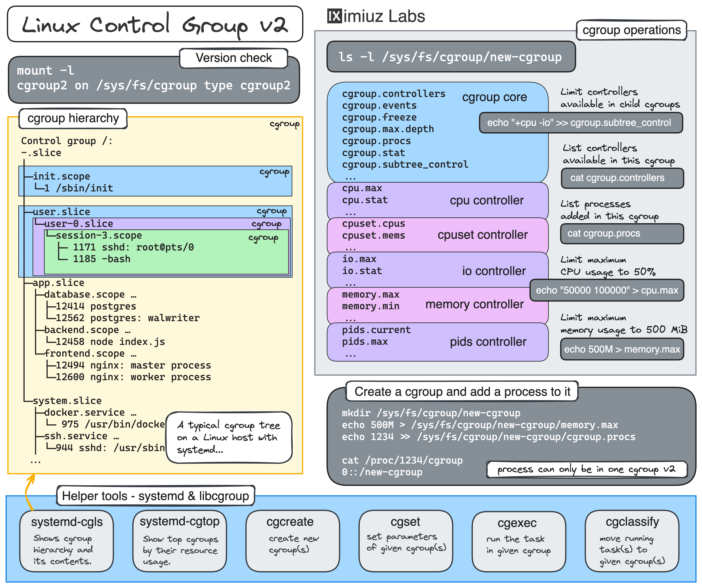
Task: Click the io controller label
Action: 494,271
